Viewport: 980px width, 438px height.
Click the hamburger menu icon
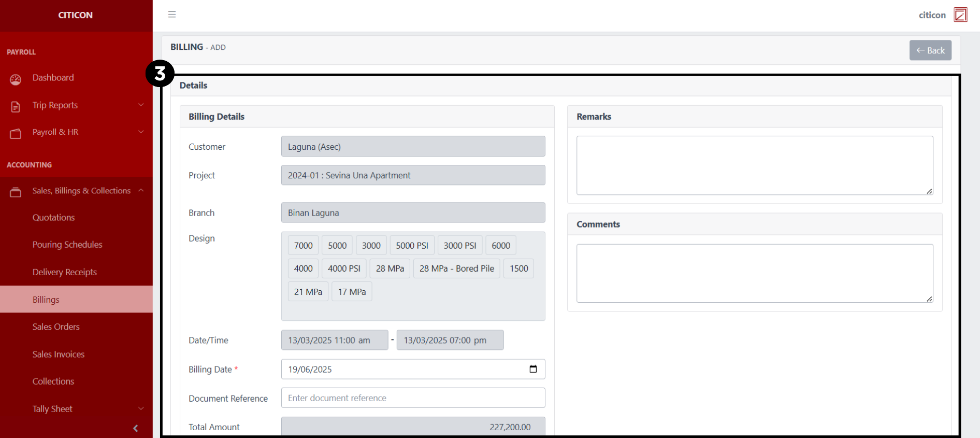coord(172,15)
